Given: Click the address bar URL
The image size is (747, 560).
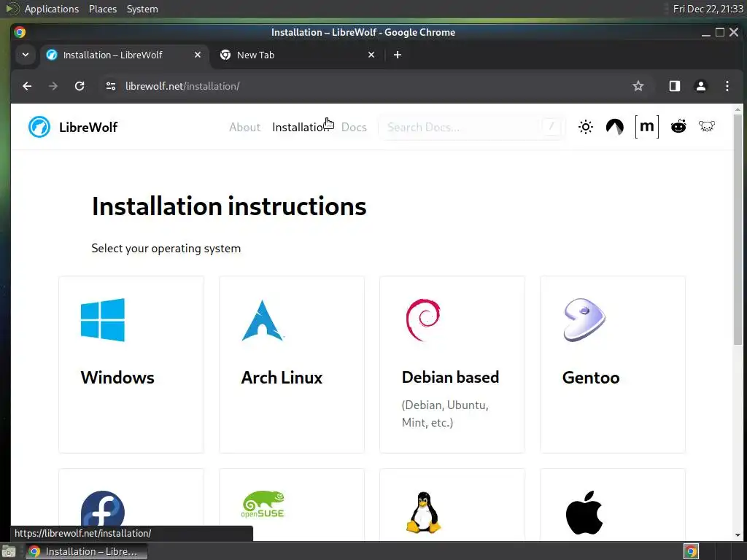Looking at the screenshot, I should pyautogui.click(x=182, y=86).
